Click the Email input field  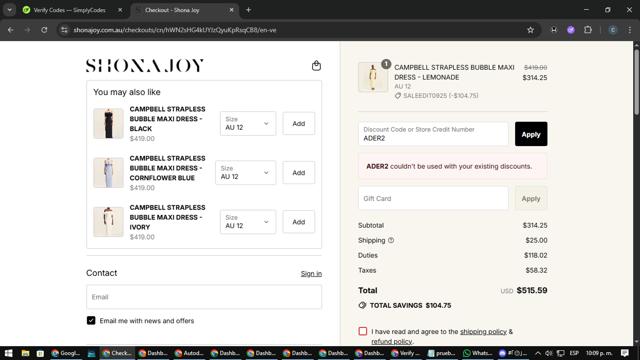pos(204,297)
